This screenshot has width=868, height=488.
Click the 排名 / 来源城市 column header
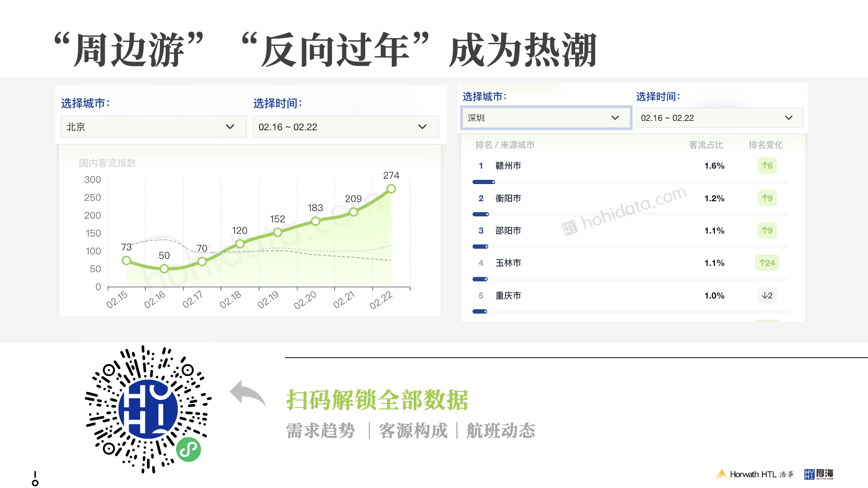click(505, 145)
